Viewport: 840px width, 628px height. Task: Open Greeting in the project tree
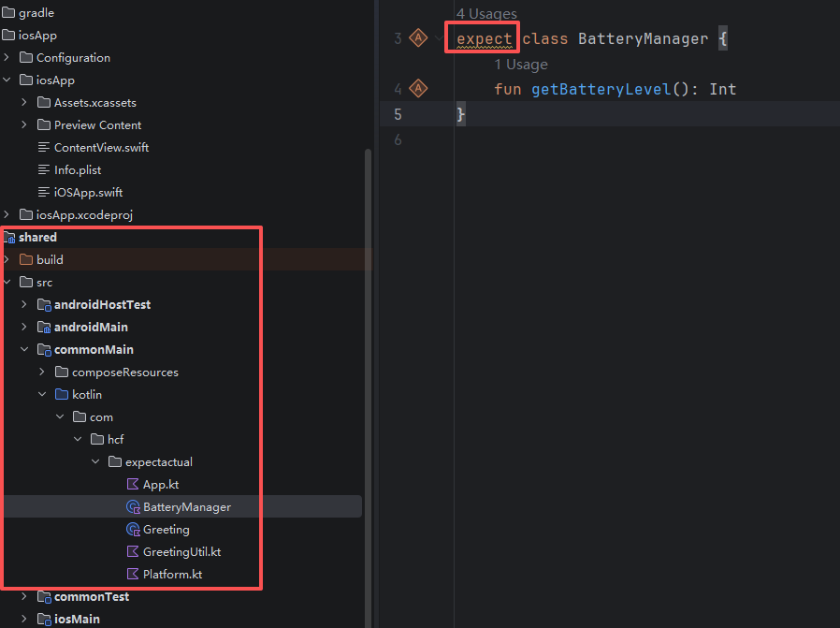click(167, 530)
